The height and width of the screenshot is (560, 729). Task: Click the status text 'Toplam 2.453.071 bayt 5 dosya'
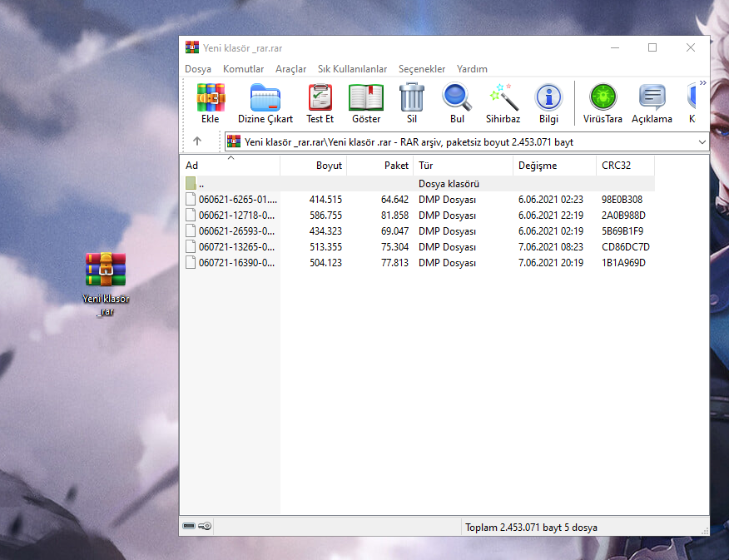pyautogui.click(x=531, y=527)
